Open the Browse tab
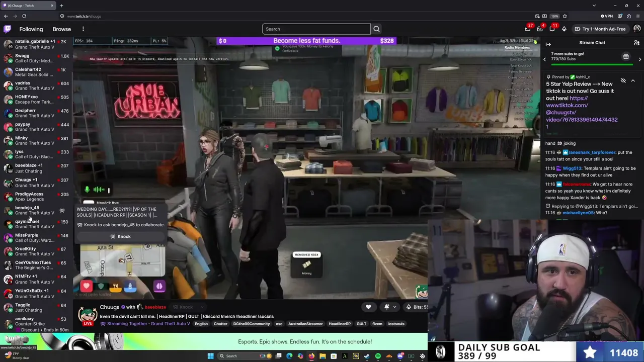This screenshot has width=644, height=362. (62, 29)
